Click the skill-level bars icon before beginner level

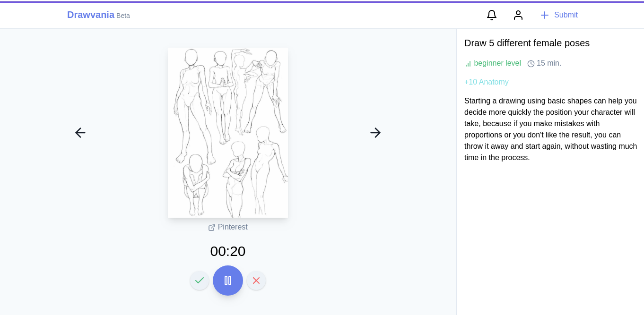(x=468, y=63)
